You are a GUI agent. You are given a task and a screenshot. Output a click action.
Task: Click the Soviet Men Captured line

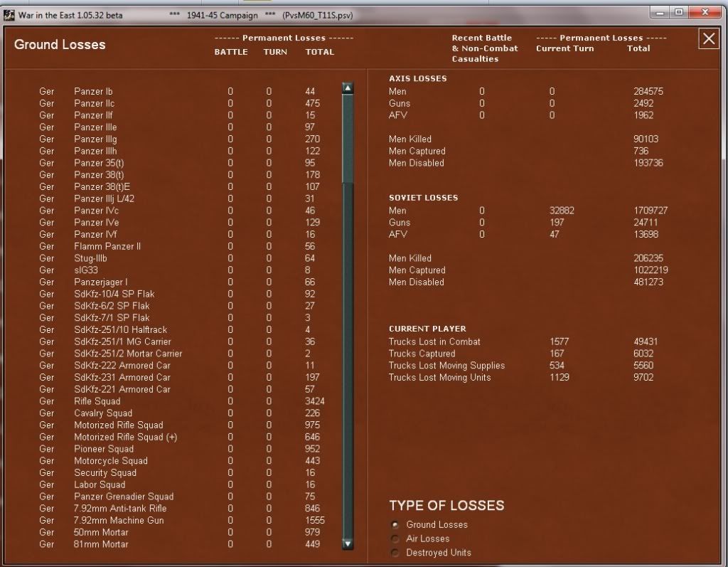tap(417, 270)
